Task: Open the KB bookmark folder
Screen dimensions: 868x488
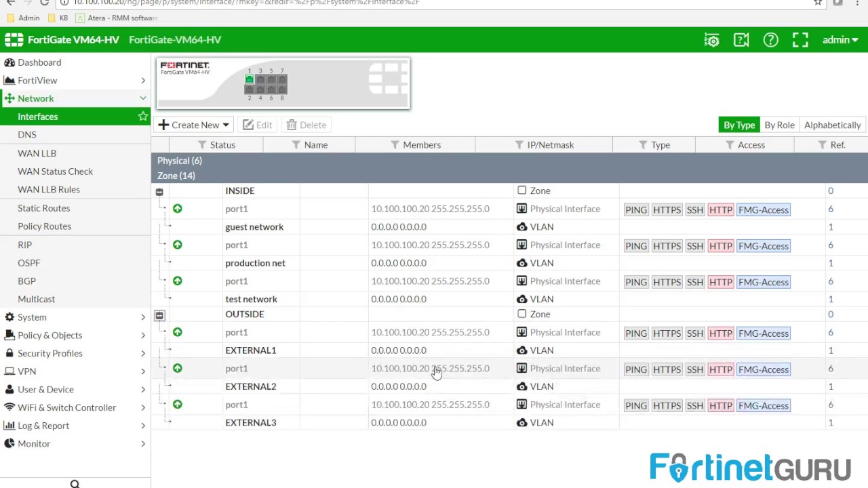Action: 58,18
